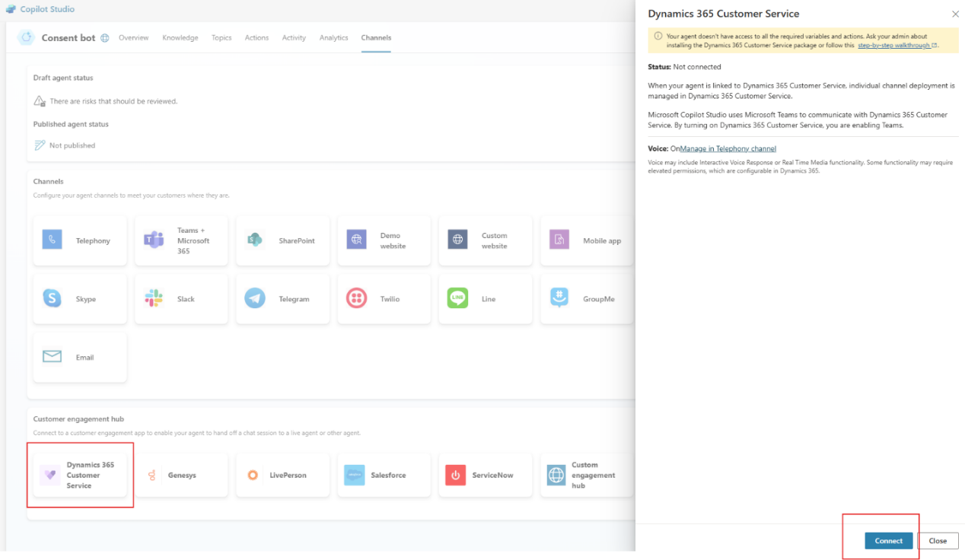Switch to the Knowledge tab
965x560 pixels.
pos(180,38)
